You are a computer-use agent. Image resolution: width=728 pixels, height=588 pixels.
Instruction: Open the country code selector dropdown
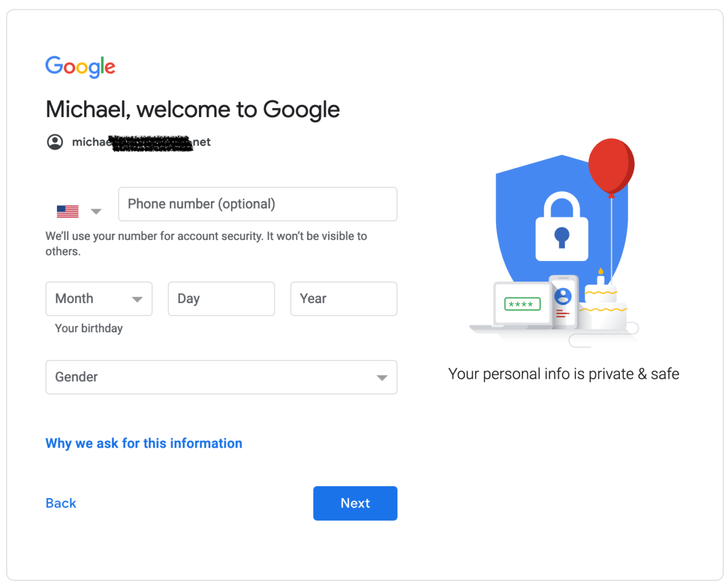pos(97,210)
